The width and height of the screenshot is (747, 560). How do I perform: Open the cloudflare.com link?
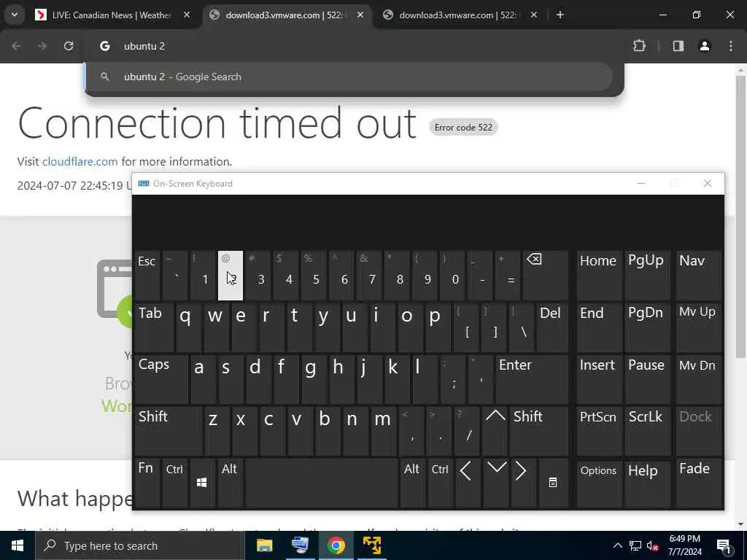[80, 161]
